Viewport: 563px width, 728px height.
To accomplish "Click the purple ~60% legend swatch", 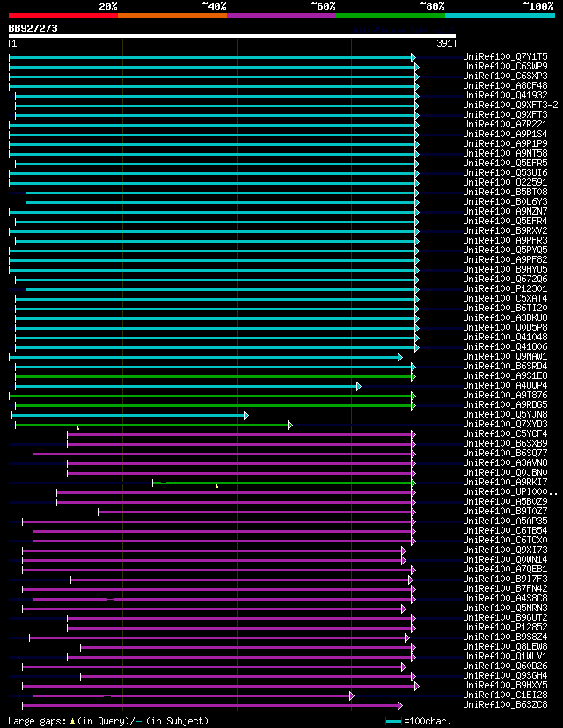I will point(281,16).
